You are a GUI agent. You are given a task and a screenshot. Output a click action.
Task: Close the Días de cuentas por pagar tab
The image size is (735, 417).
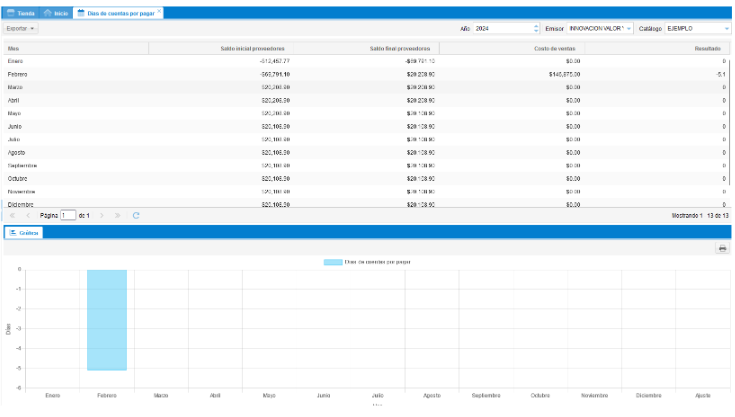[x=159, y=11]
